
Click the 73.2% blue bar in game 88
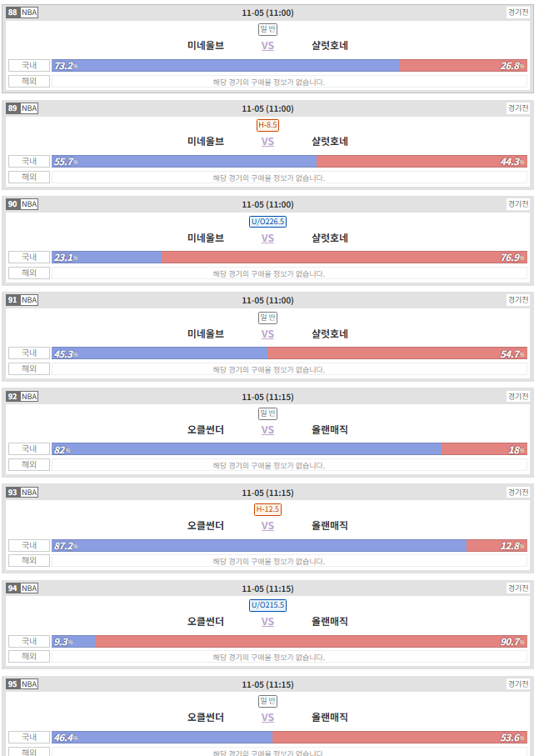tap(226, 66)
